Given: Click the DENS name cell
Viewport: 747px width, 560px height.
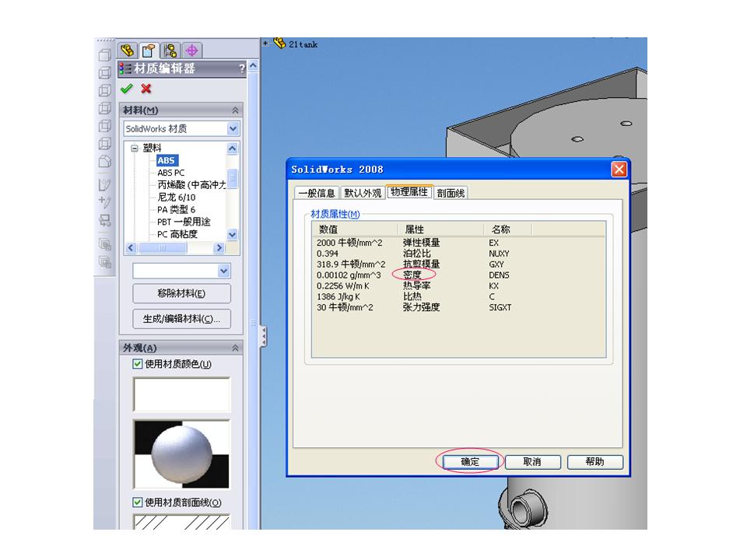Looking at the screenshot, I should 499,275.
